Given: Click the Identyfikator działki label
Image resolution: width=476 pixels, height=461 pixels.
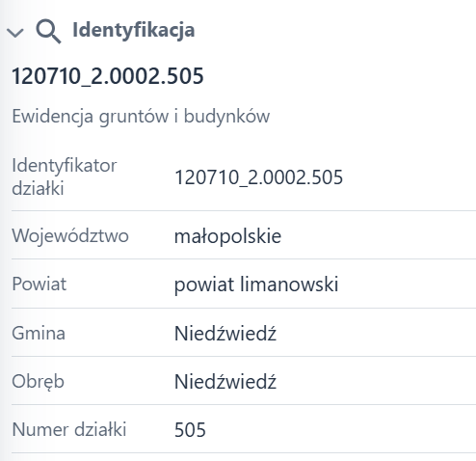Looking at the screenshot, I should pos(65,176).
